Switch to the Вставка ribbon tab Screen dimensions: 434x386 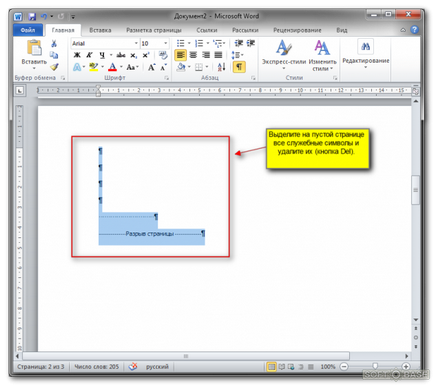pyautogui.click(x=100, y=30)
